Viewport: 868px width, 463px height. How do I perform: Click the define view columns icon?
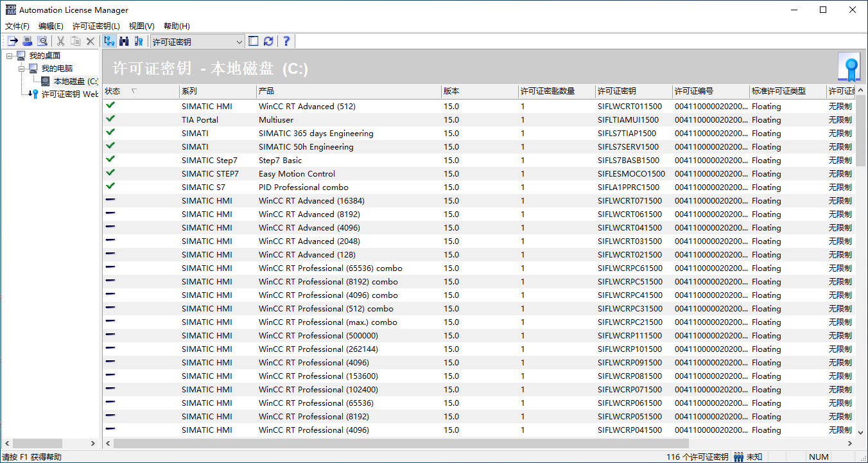click(x=254, y=41)
